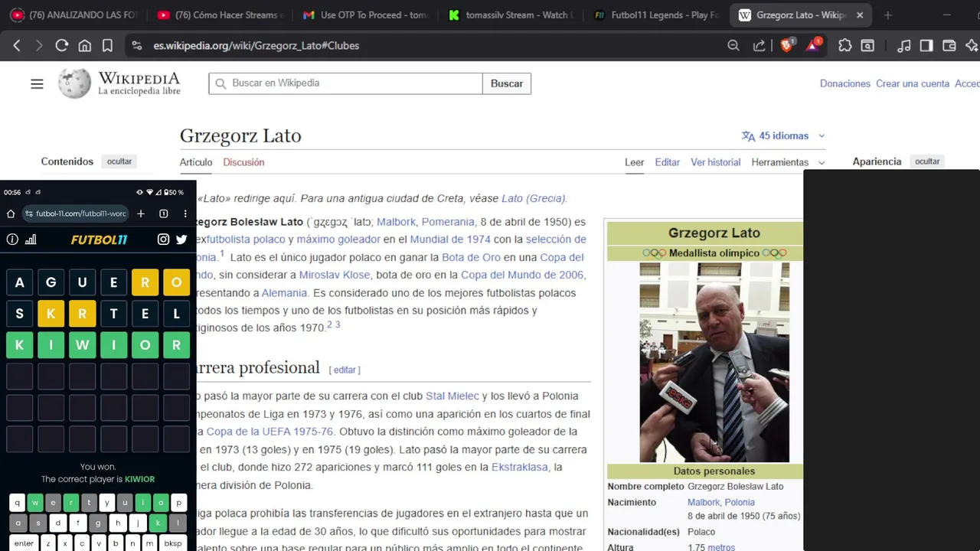Screen dimensions: 980x551
Task: Tap the bksp key on game keyboard
Action: click(173, 543)
